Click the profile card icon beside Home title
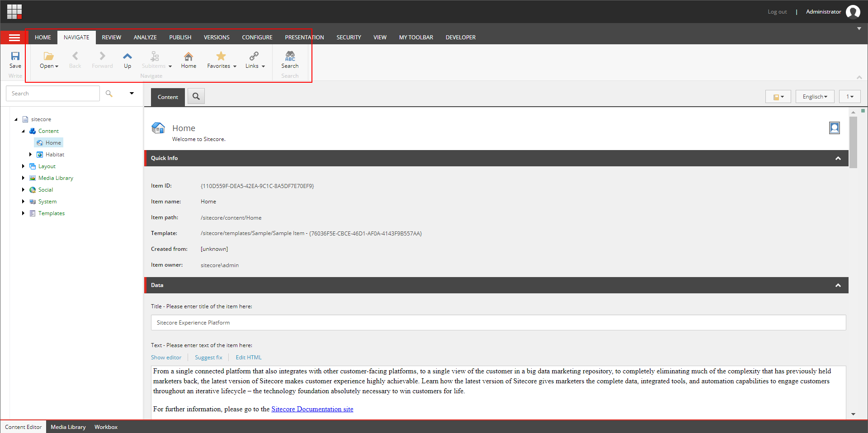The width and height of the screenshot is (868, 433). click(x=835, y=128)
